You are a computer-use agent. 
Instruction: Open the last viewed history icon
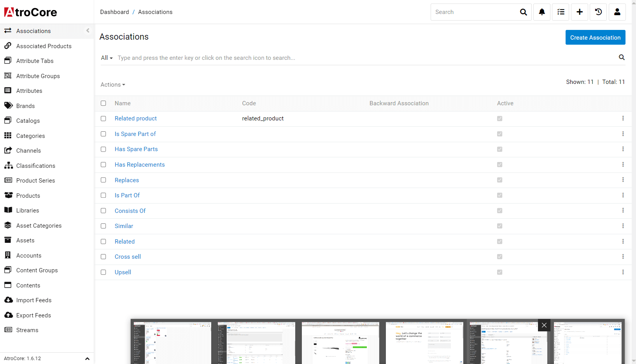(598, 12)
